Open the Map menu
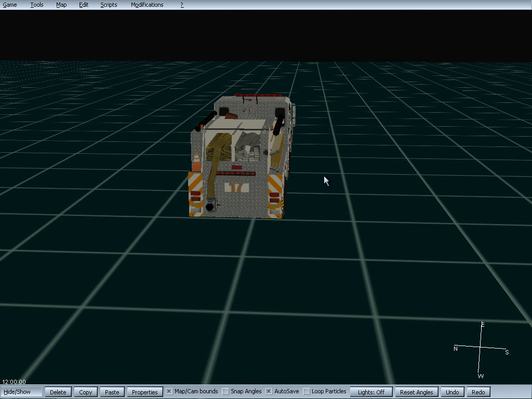This screenshot has width=532, height=399. [61, 5]
